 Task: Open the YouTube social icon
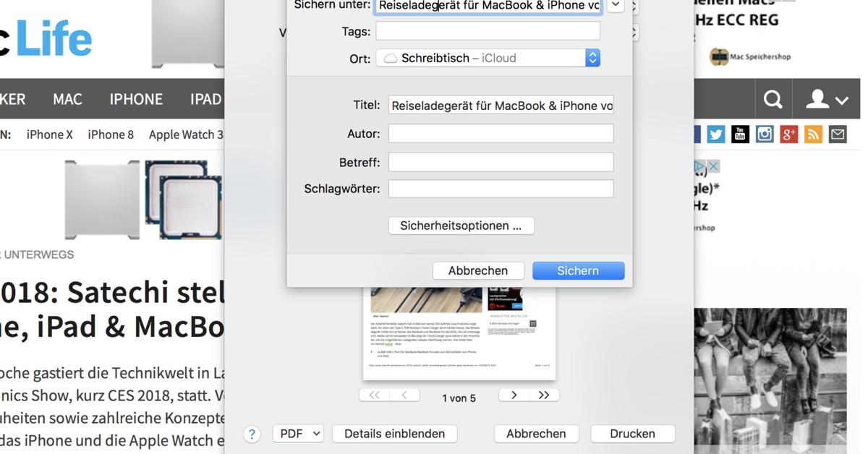(740, 134)
